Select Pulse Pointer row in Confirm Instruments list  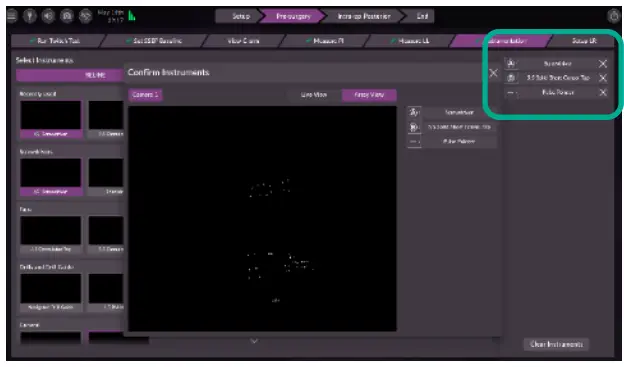click(458, 141)
